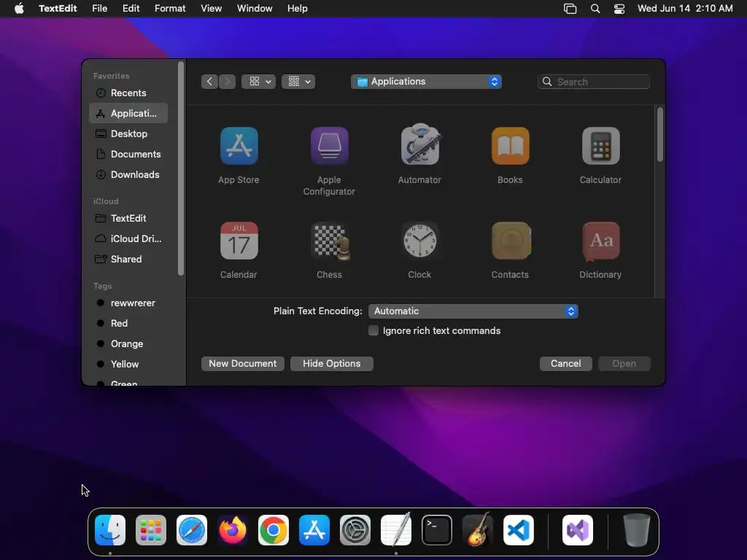Select the Books application
Viewport: 747px width, 560px height.
[510, 146]
